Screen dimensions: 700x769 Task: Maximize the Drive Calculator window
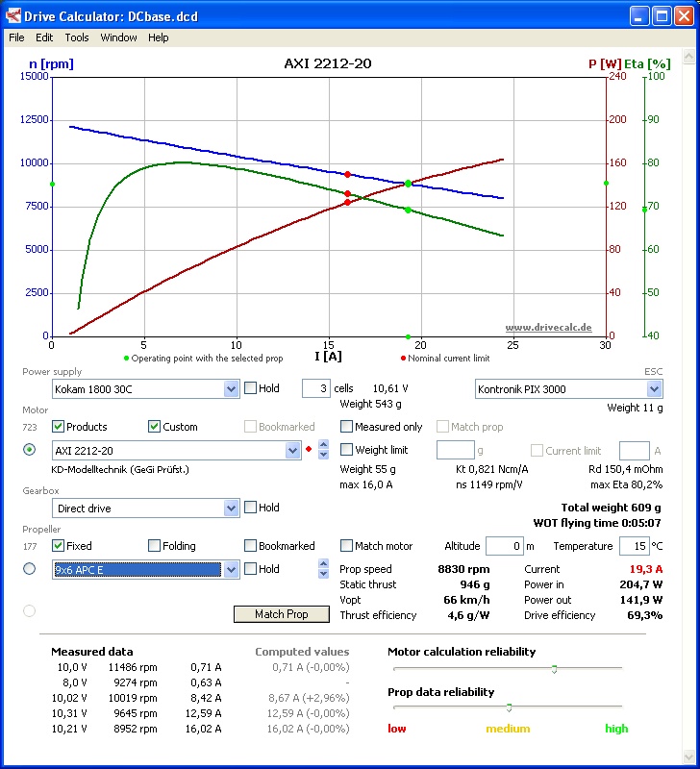[662, 15]
